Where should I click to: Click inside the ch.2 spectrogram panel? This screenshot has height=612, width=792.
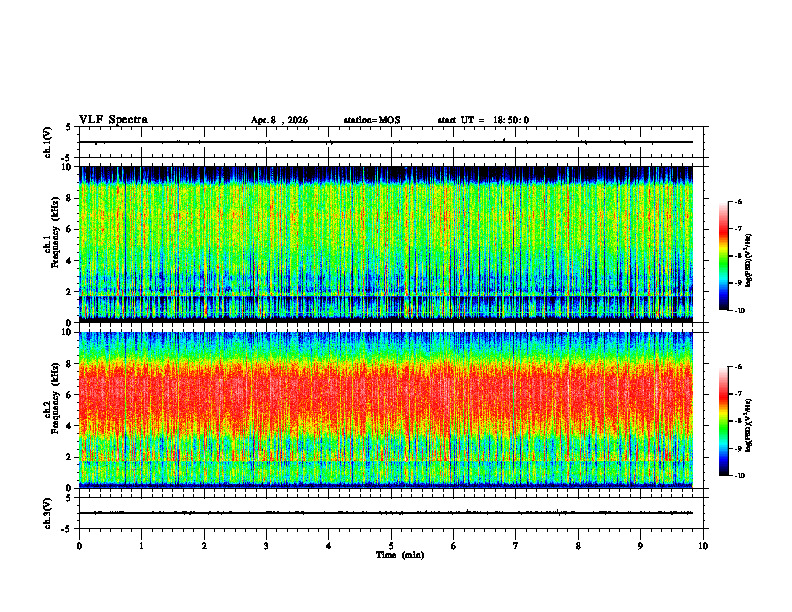click(x=386, y=410)
